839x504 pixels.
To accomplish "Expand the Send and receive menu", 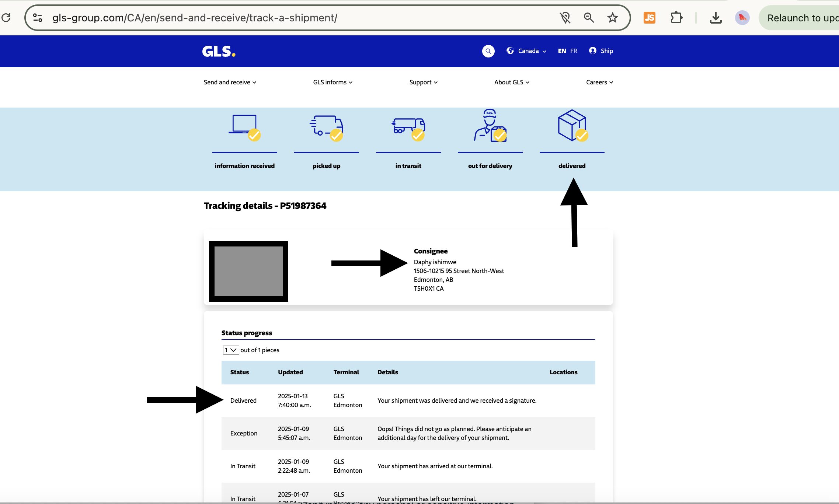I will [x=230, y=82].
